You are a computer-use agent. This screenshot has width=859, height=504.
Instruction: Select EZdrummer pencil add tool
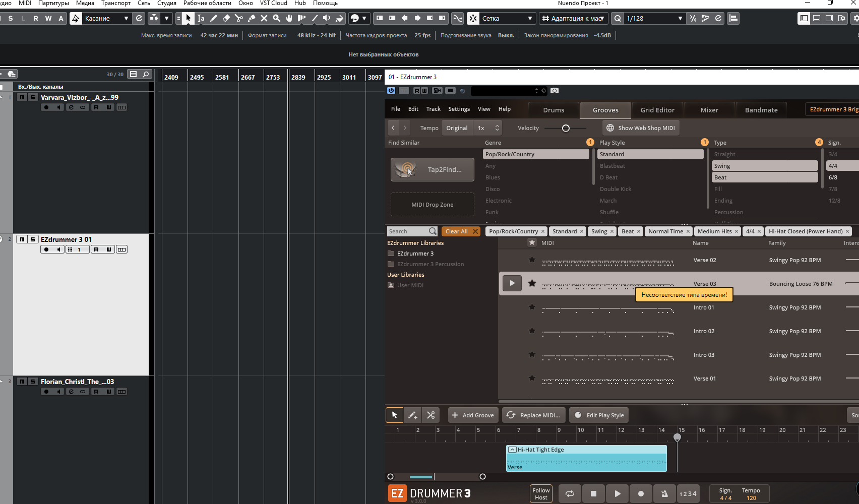click(x=412, y=415)
